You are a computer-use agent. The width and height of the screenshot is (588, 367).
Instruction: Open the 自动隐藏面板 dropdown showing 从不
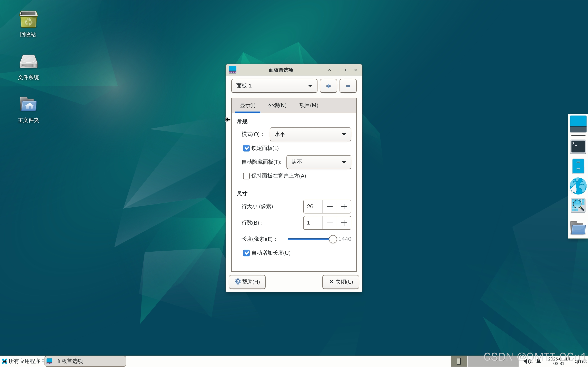click(318, 162)
